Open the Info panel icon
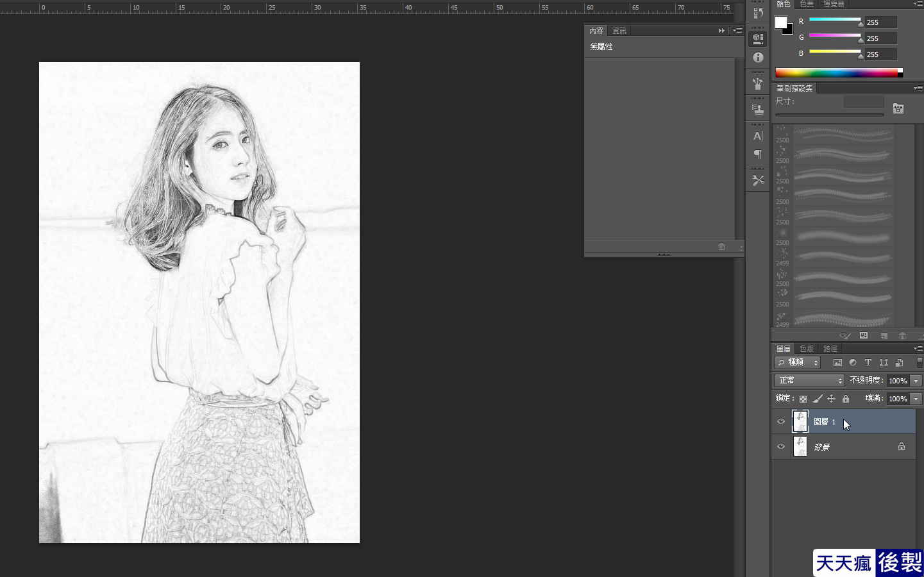Screen dimensions: 924x577 click(x=758, y=58)
